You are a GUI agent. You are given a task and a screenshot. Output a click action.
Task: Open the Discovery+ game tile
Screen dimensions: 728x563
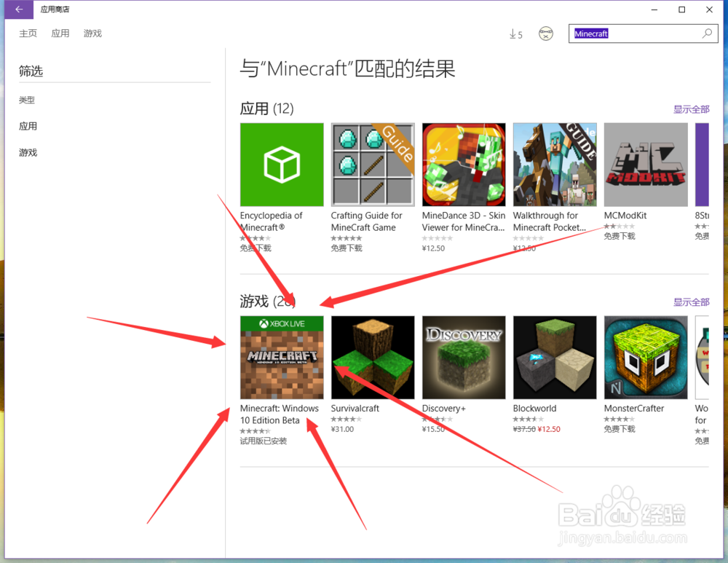(x=464, y=357)
